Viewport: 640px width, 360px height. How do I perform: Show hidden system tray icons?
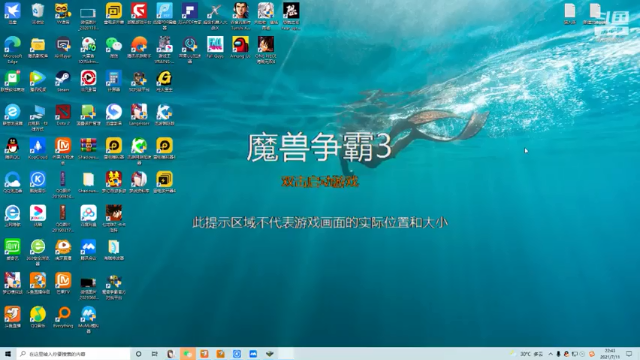pos(550,354)
